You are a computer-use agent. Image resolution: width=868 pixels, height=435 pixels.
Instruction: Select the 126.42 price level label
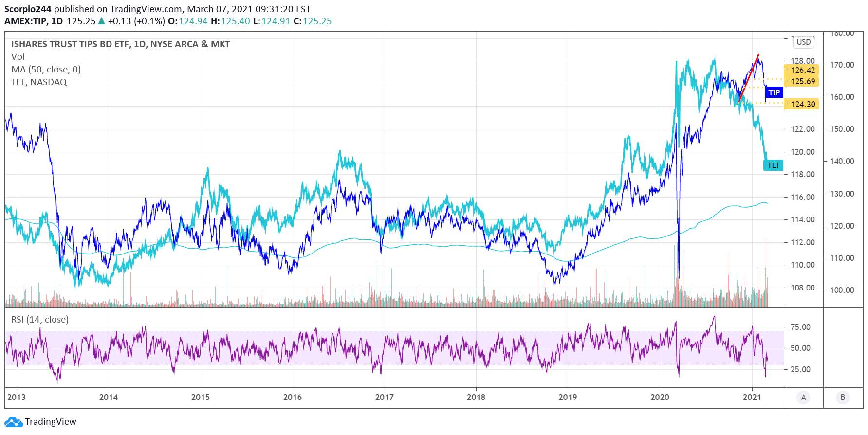[x=802, y=70]
